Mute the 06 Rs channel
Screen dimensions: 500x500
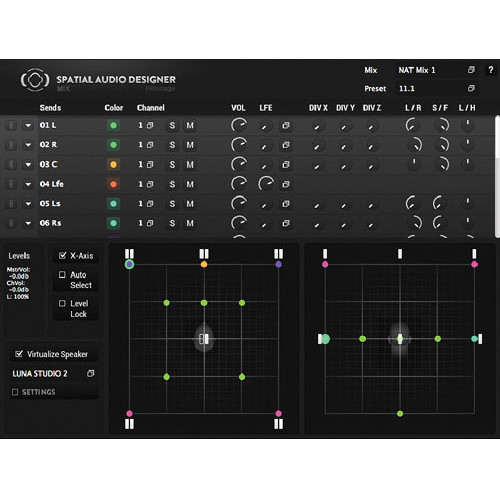click(x=190, y=223)
